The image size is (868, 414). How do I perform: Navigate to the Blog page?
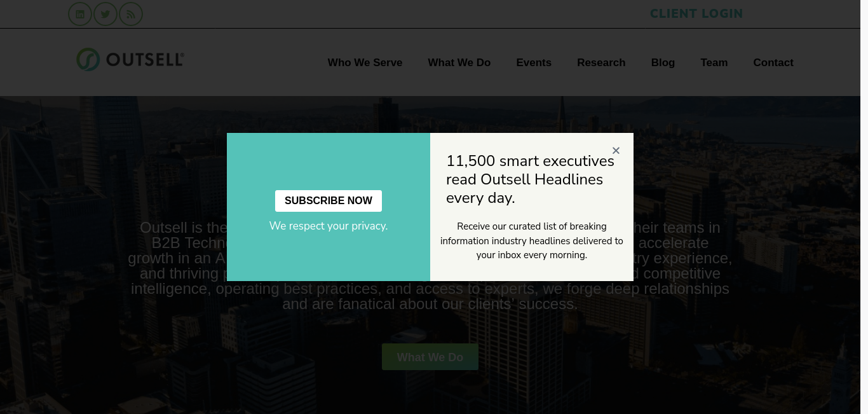click(663, 62)
